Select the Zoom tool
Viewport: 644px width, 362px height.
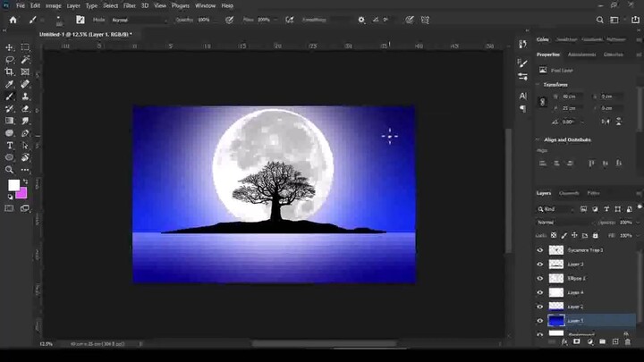pyautogui.click(x=9, y=170)
